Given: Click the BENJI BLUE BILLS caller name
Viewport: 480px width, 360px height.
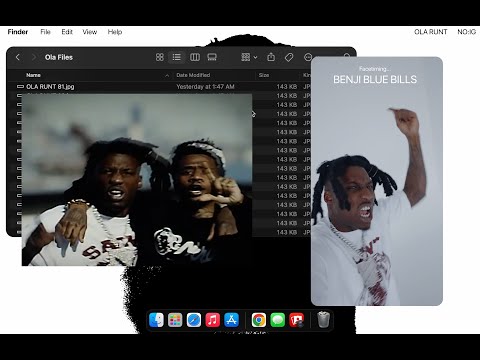Looking at the screenshot, I should click(x=375, y=79).
